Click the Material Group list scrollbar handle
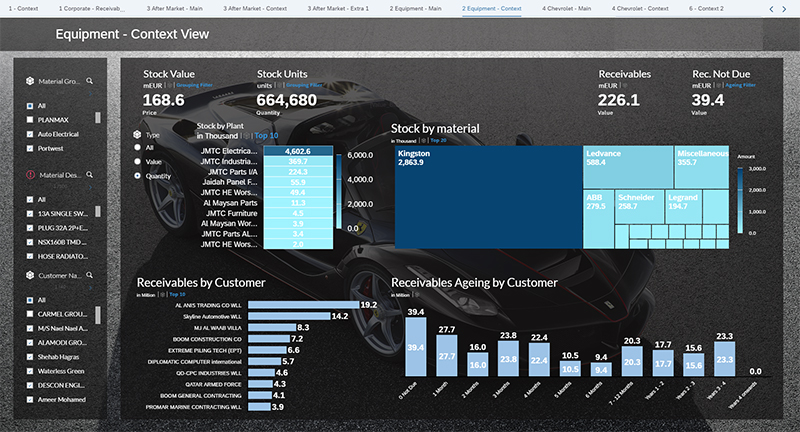This screenshot has width=800, height=432. (98, 118)
